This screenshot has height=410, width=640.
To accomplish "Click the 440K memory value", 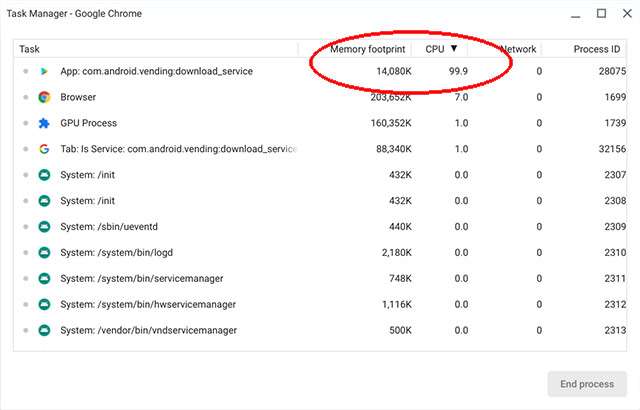I will click(x=400, y=227).
